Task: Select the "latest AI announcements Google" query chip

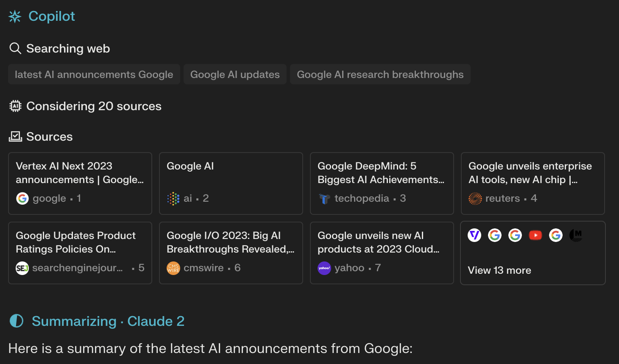Action: click(94, 74)
